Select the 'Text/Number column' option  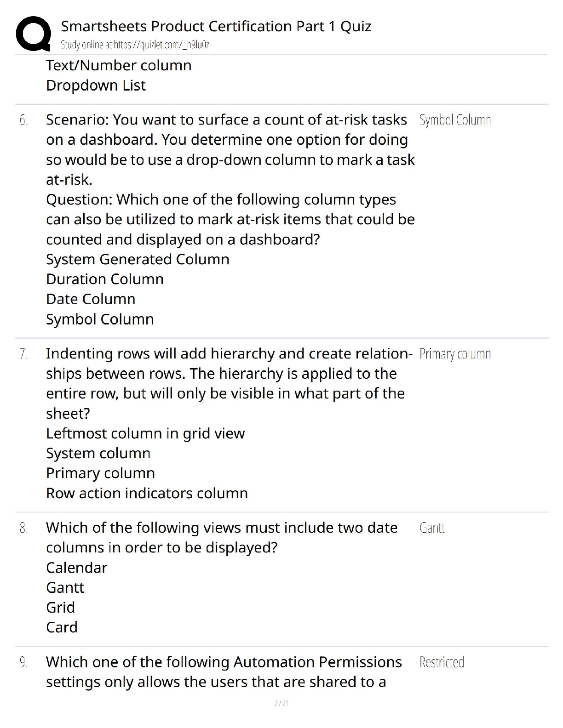coord(119,66)
